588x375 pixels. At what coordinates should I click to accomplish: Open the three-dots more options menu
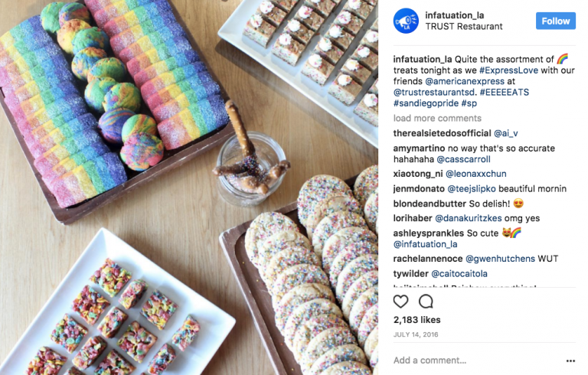coord(570,360)
